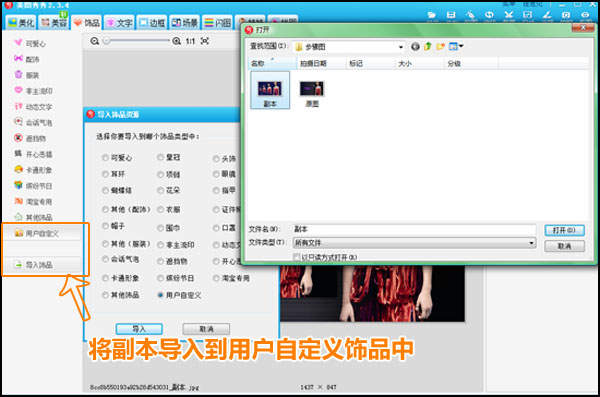Viewport: 600px width, 397px height.
Task: Open the 缤纷节日 holiday category in sidebar
Action: [33, 186]
